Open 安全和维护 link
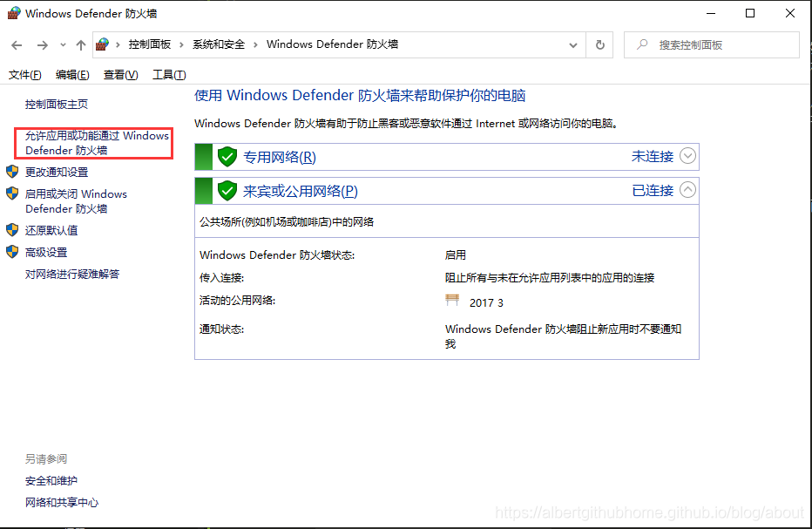The image size is (812, 529). pyautogui.click(x=51, y=481)
